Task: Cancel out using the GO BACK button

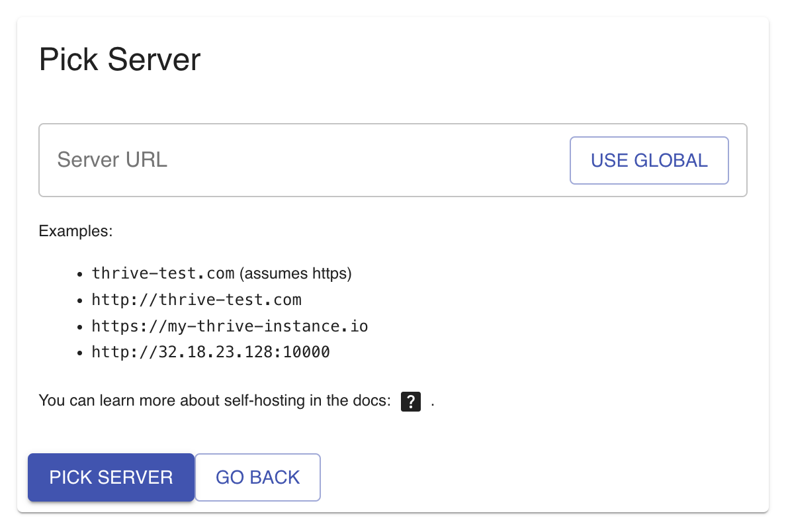Action: (257, 477)
